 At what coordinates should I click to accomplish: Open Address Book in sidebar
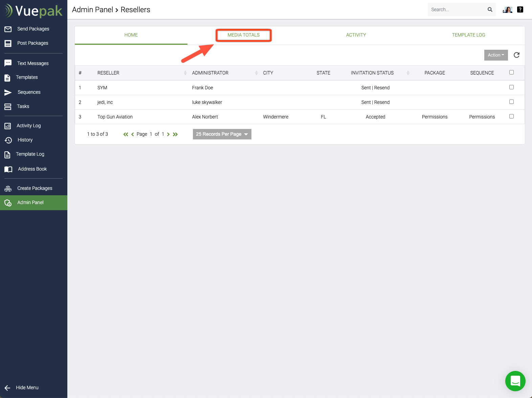point(32,169)
